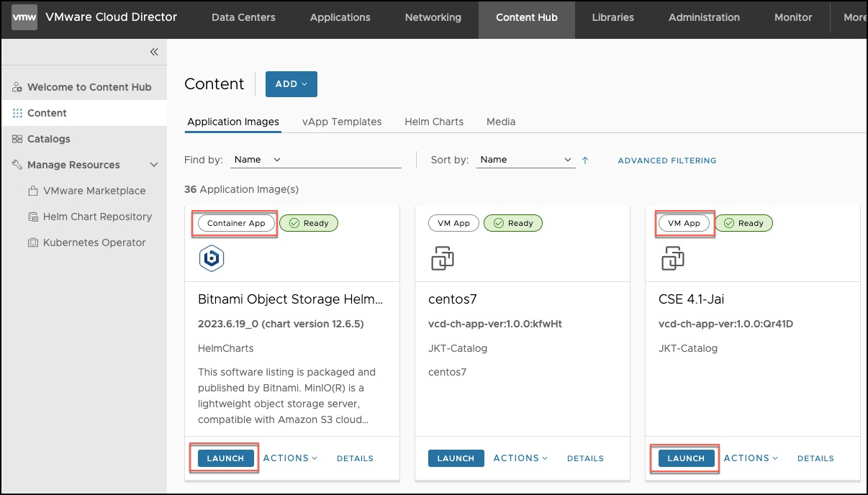Open the Find by Name dropdown
The height and width of the screenshot is (495, 868).
[x=257, y=160]
